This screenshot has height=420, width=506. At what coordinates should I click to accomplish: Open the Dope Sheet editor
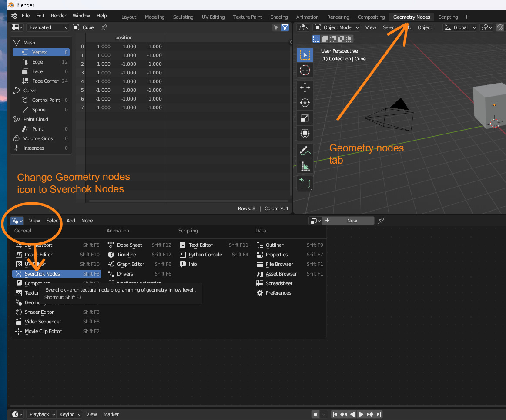(x=139, y=245)
